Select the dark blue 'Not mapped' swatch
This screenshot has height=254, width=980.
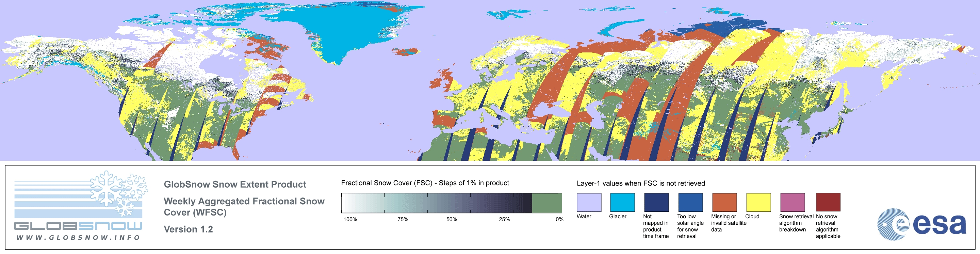(656, 202)
